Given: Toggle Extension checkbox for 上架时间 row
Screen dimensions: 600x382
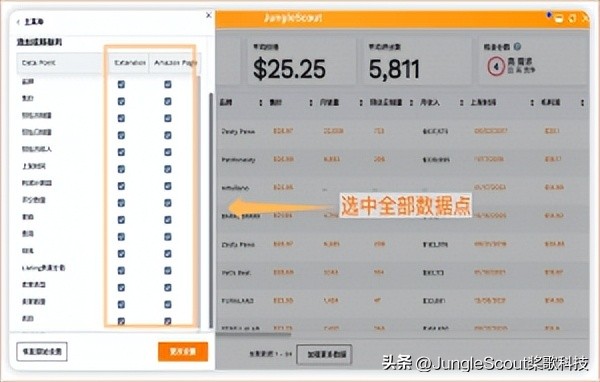Looking at the screenshot, I should tap(121, 169).
